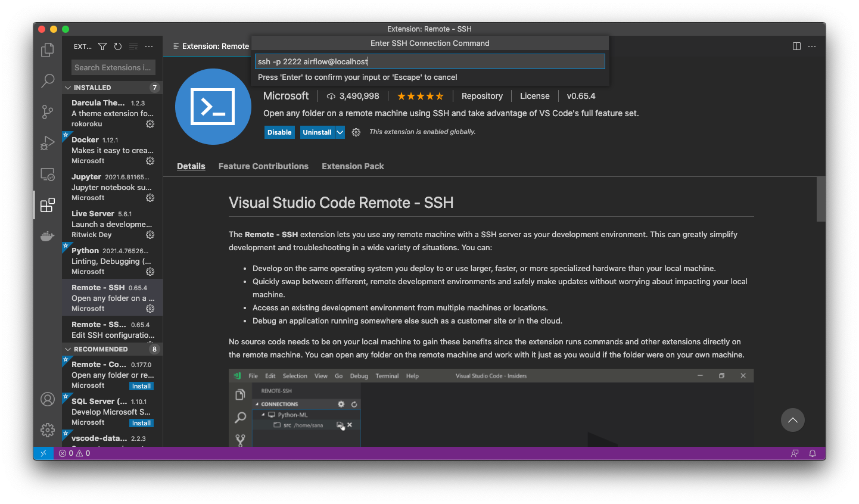Click the SSH connection command input field
Image resolution: width=859 pixels, height=504 pixels.
click(x=429, y=61)
